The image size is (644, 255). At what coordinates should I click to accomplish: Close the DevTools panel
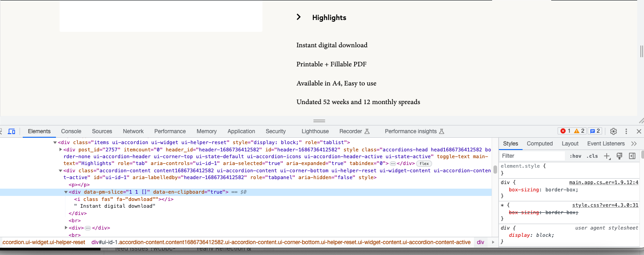[x=639, y=131]
